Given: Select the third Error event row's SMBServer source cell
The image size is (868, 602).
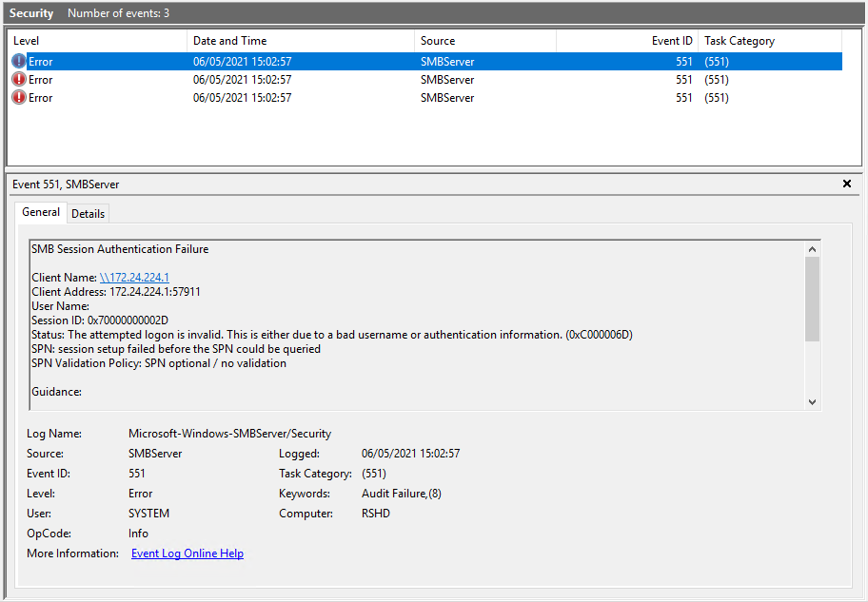Looking at the screenshot, I should click(x=447, y=97).
